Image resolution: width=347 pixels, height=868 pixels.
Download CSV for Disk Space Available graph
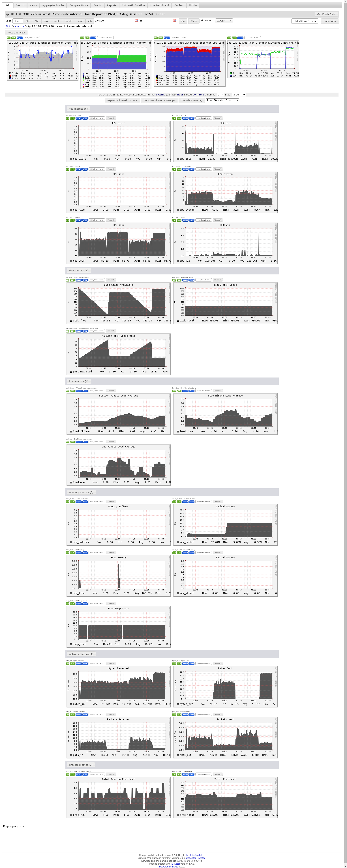point(67,280)
